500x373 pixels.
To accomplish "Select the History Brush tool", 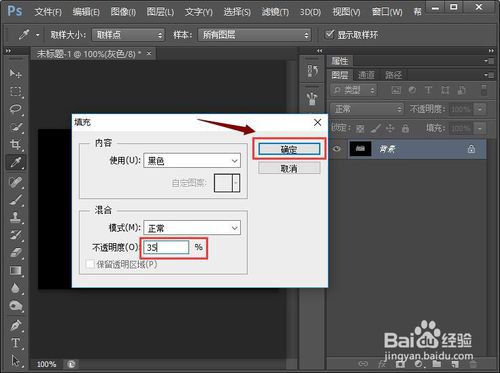I will (15, 235).
